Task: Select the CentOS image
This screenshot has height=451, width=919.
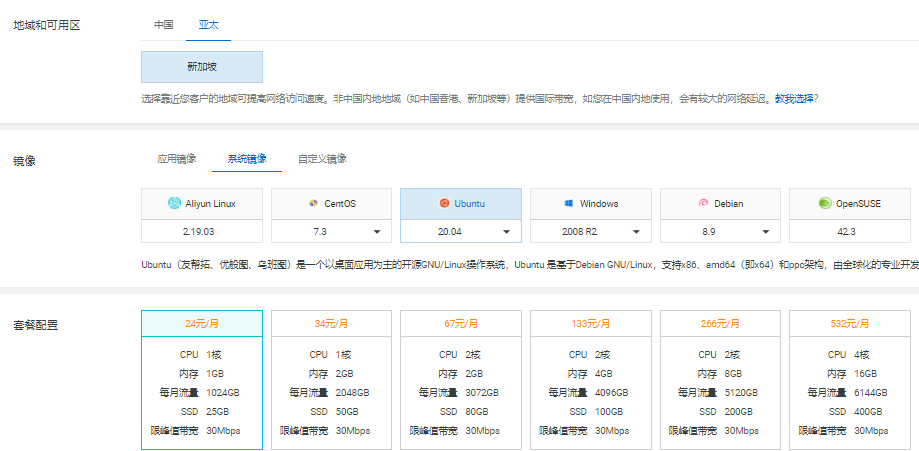Action: click(x=331, y=204)
